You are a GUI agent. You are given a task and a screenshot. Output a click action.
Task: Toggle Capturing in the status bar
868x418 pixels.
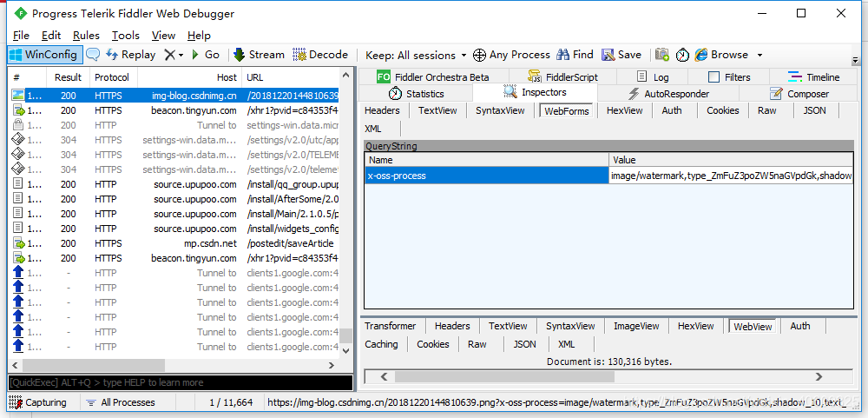pyautogui.click(x=37, y=402)
